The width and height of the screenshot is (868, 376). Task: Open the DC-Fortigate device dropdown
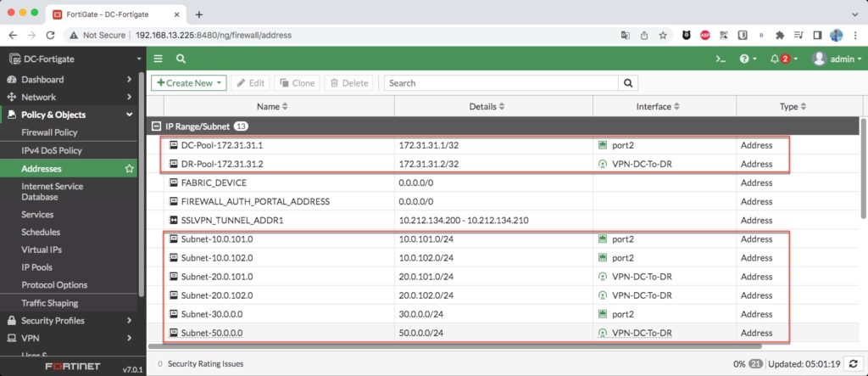click(x=139, y=59)
